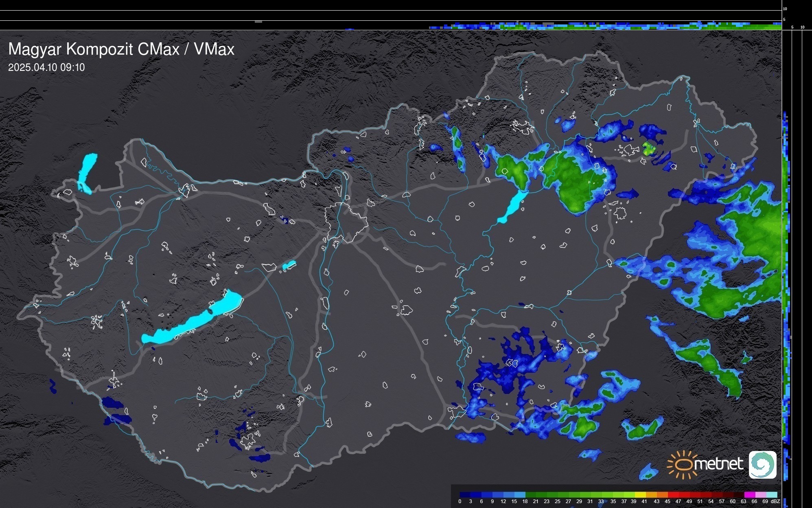Click the orange metnet sun logo
This screenshot has height=508, width=812.
pyautogui.click(x=683, y=464)
